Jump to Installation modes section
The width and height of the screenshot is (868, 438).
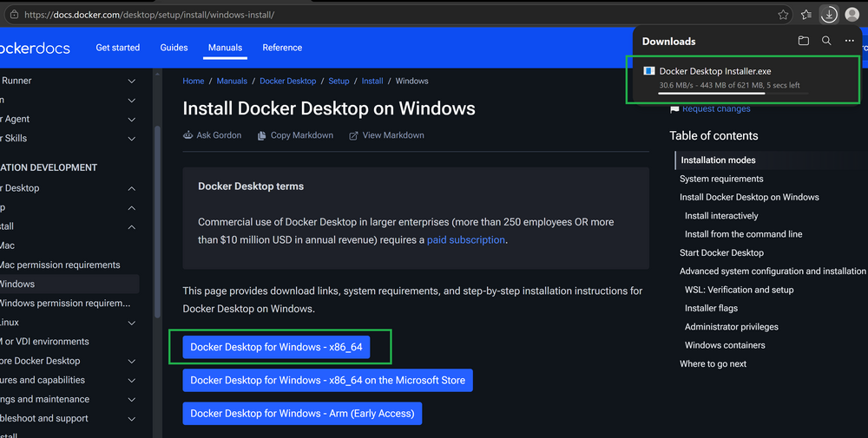pyautogui.click(x=718, y=160)
